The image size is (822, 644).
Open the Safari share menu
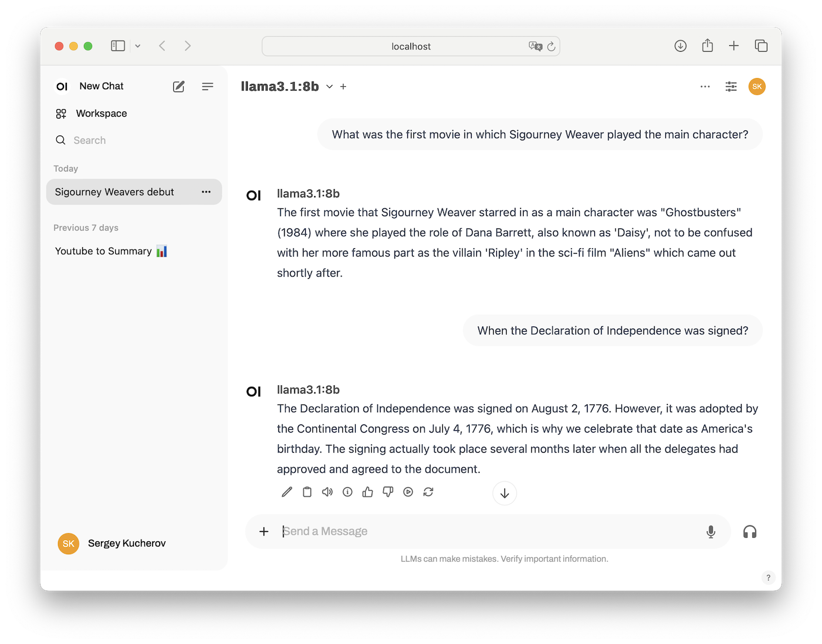[x=708, y=45]
